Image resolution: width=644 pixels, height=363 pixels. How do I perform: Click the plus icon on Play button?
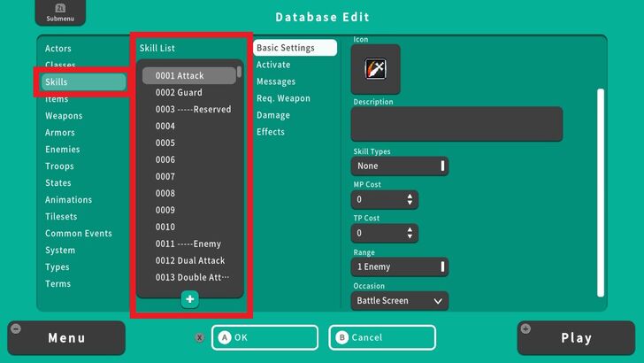pyautogui.click(x=525, y=328)
